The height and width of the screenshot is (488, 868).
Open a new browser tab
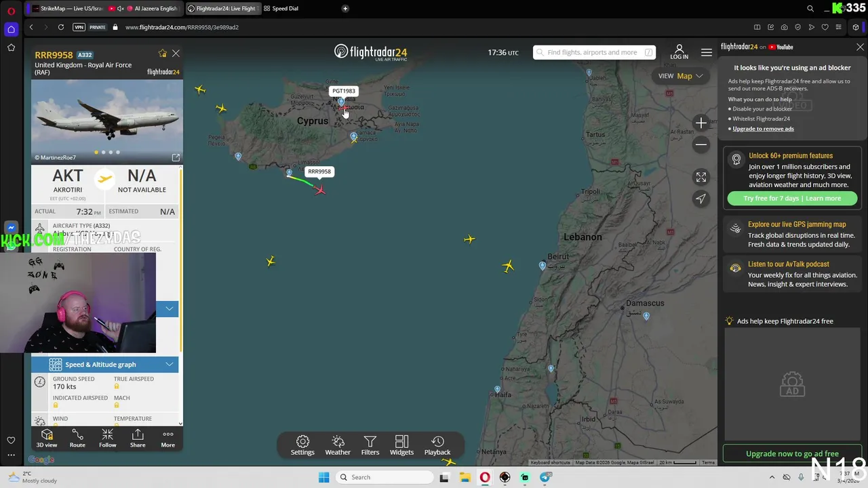(x=345, y=8)
